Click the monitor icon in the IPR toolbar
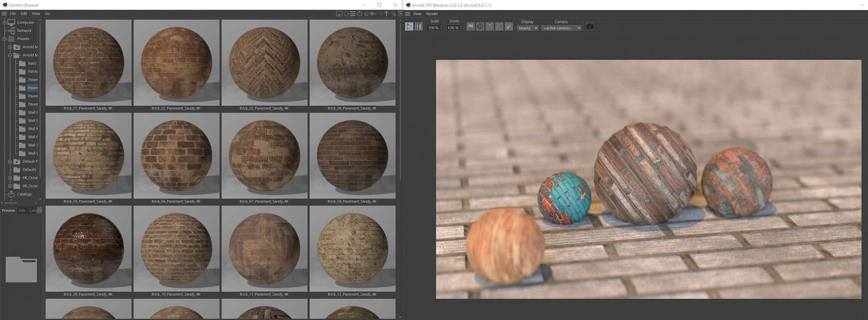This screenshot has width=868, height=320. pos(470,26)
